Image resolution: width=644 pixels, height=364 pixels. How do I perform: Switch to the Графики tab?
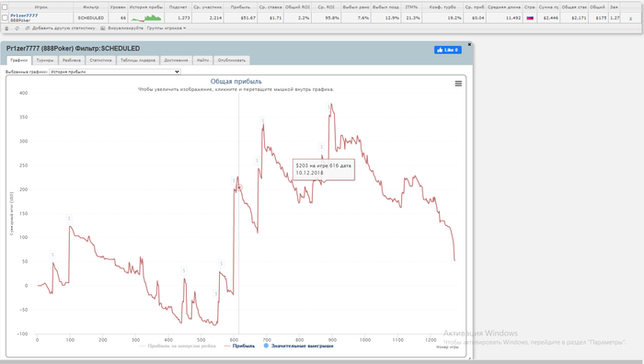point(19,61)
